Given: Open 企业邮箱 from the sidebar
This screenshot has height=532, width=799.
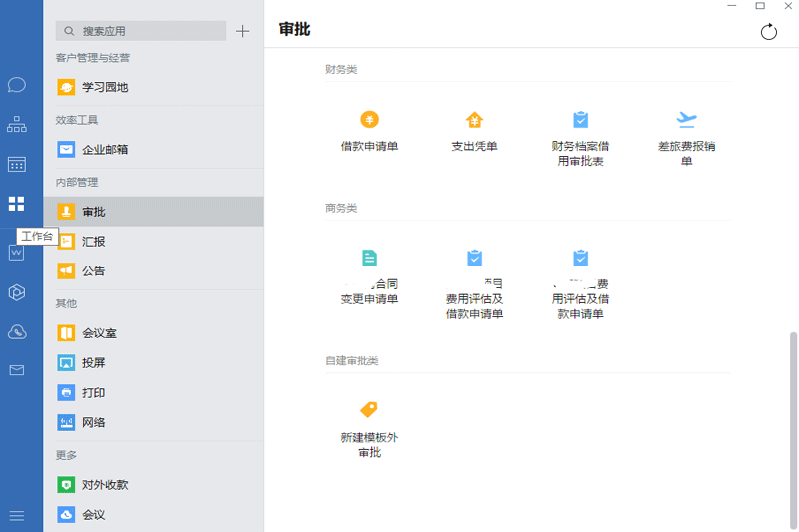Looking at the screenshot, I should coord(104,150).
